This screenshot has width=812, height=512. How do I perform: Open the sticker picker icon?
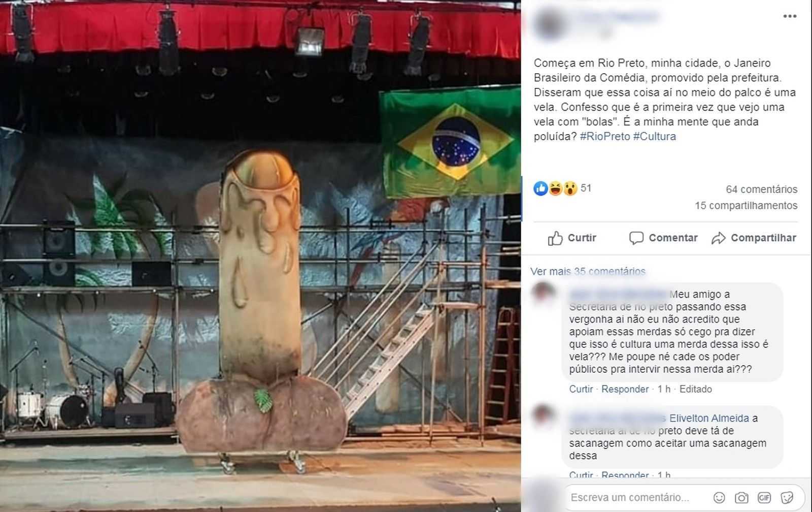787,497
